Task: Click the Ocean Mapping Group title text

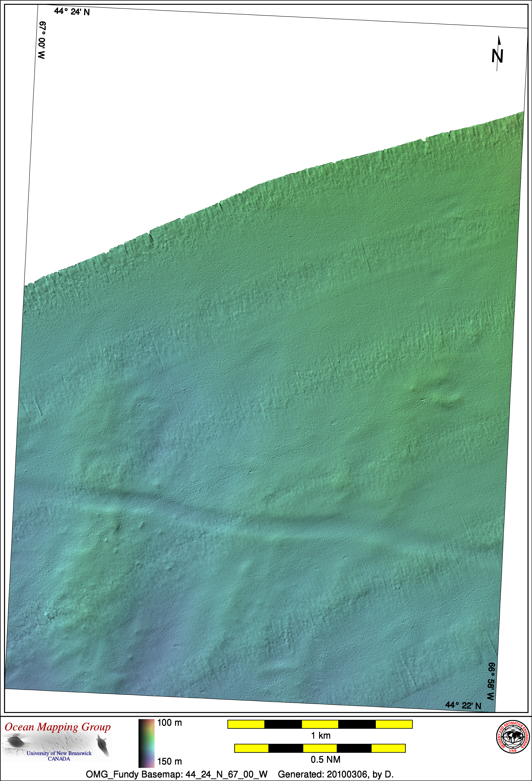Action: (x=57, y=727)
